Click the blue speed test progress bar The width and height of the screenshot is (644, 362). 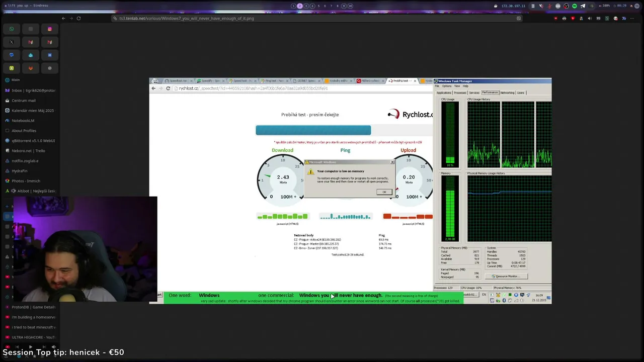[x=313, y=131]
